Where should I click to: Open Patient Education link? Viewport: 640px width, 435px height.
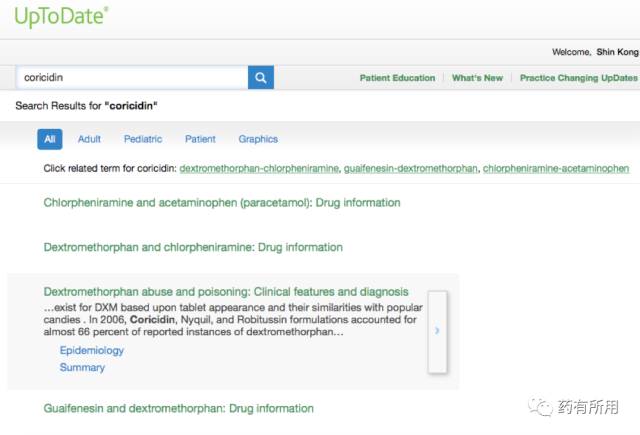pos(397,78)
